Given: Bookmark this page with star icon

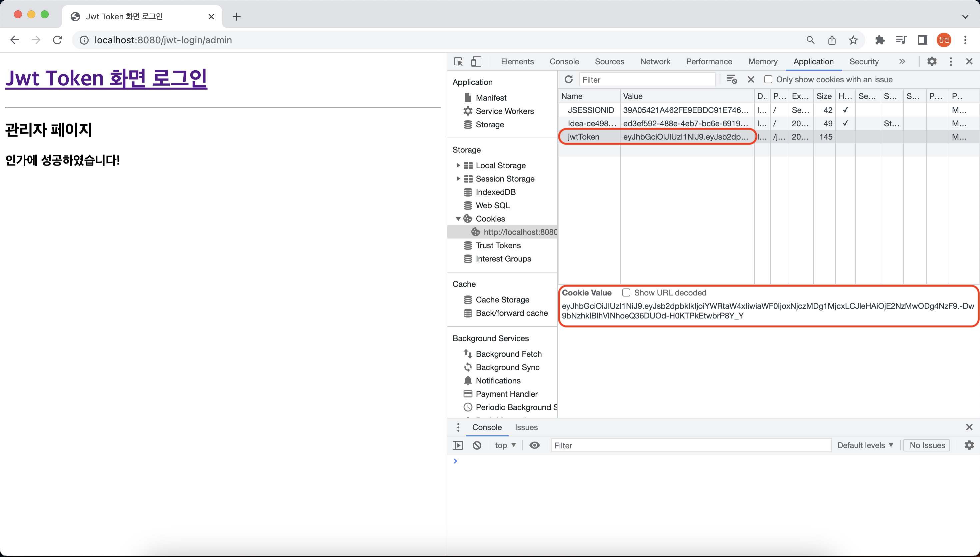Looking at the screenshot, I should [853, 40].
